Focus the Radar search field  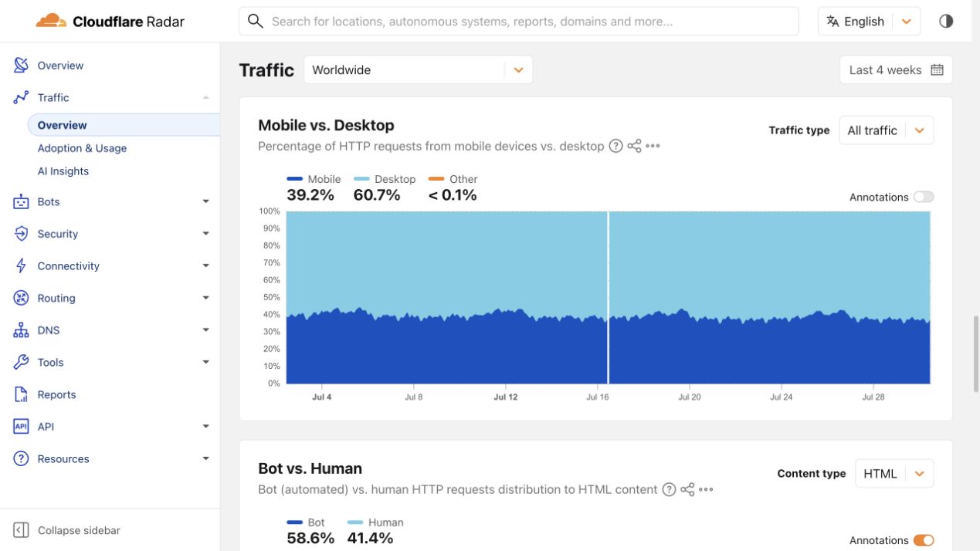tap(519, 22)
